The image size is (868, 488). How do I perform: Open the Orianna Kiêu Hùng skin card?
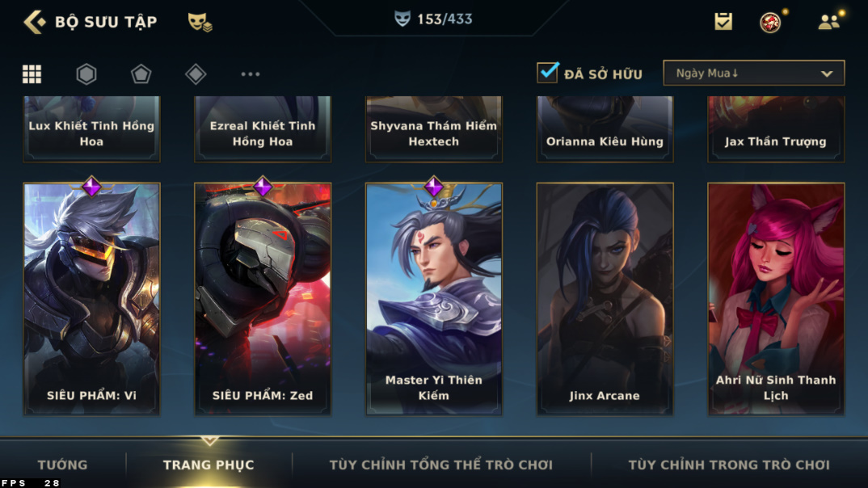point(605,129)
